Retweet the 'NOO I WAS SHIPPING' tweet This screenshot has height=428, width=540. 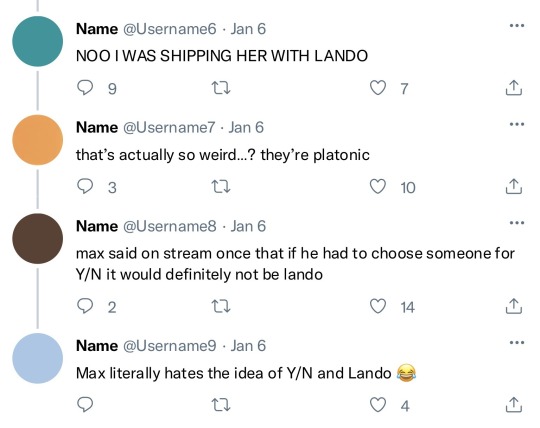220,88
